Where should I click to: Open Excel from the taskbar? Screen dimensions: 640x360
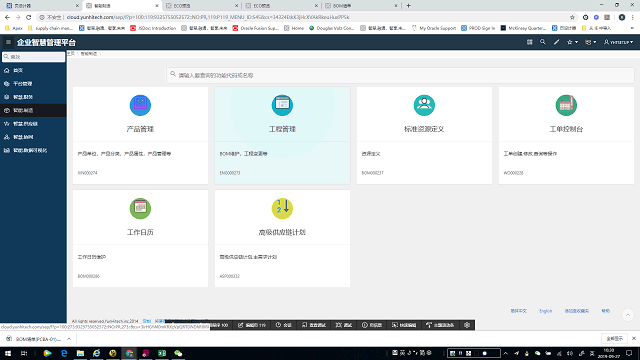pos(162,353)
